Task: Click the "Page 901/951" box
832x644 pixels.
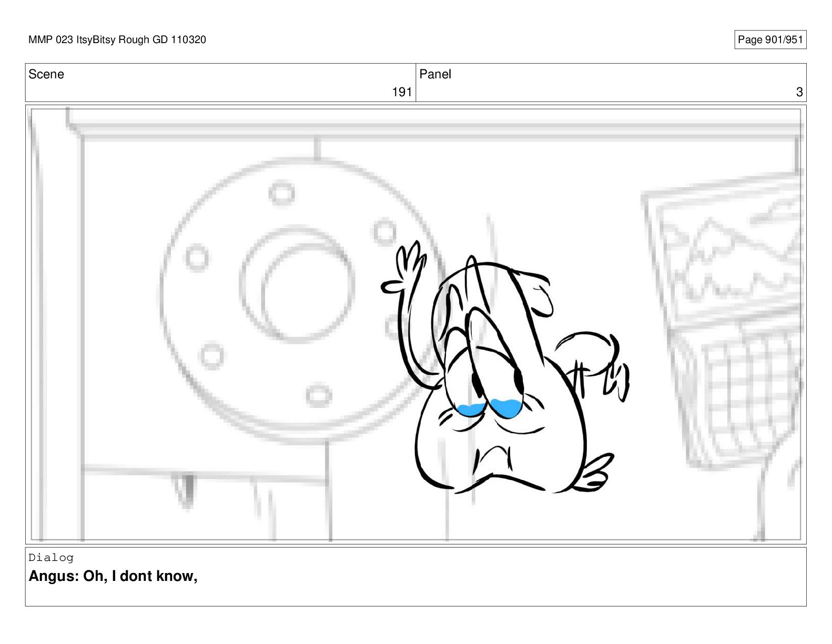Action: (x=770, y=39)
